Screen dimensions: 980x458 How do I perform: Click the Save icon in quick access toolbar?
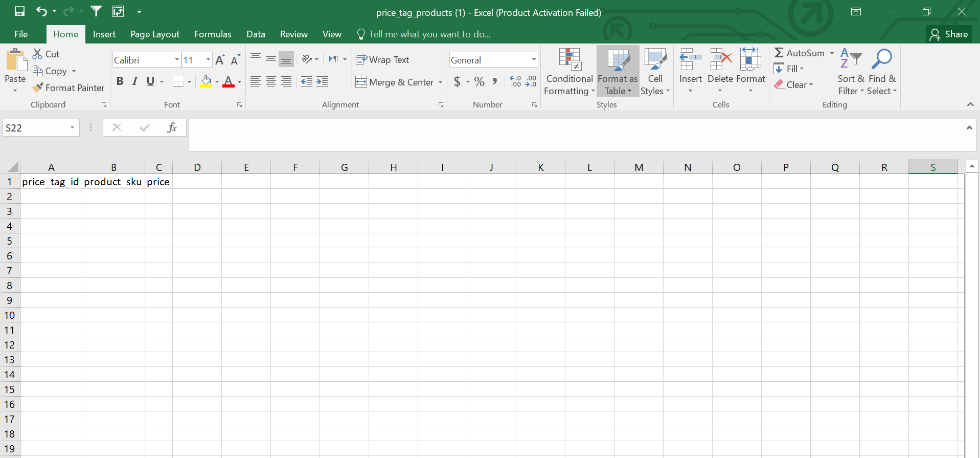(x=19, y=11)
